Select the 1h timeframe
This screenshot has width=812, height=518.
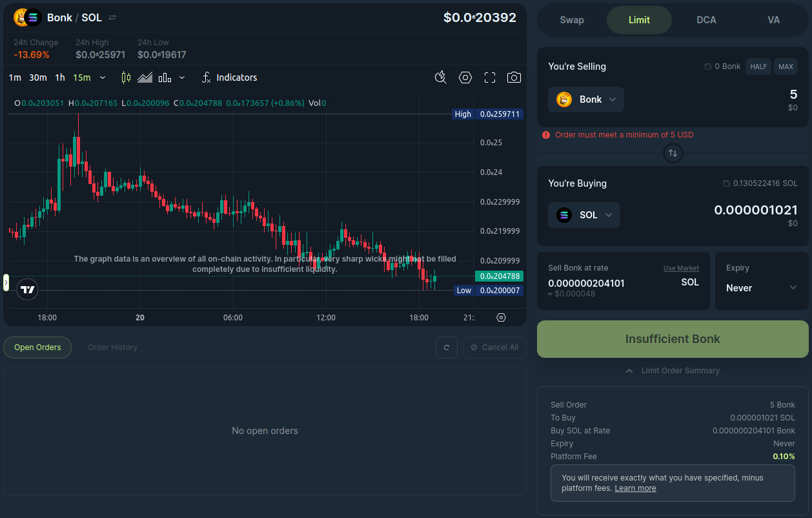tap(60, 78)
